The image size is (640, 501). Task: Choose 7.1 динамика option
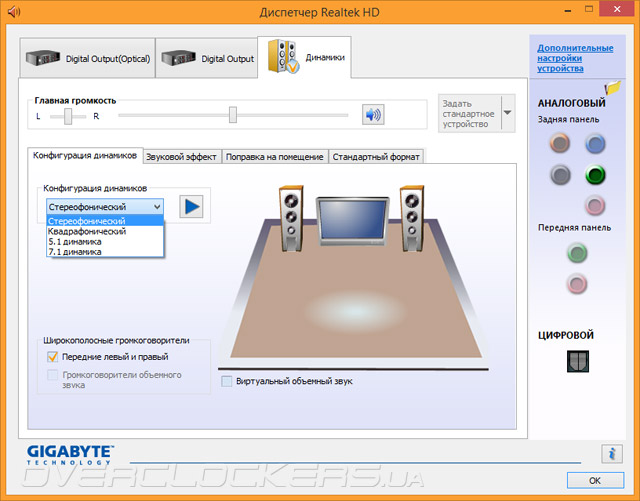[x=105, y=252]
